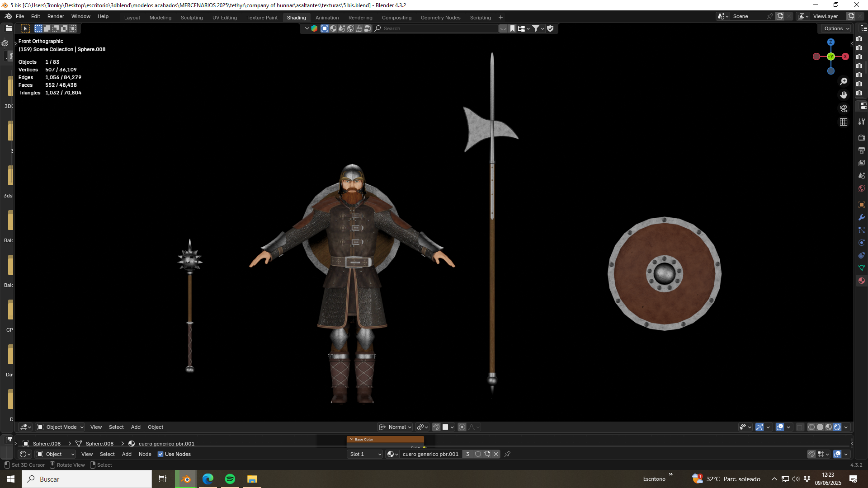The height and width of the screenshot is (488, 868).
Task: Open the Modifiers wrench properties tab
Action: point(862,217)
